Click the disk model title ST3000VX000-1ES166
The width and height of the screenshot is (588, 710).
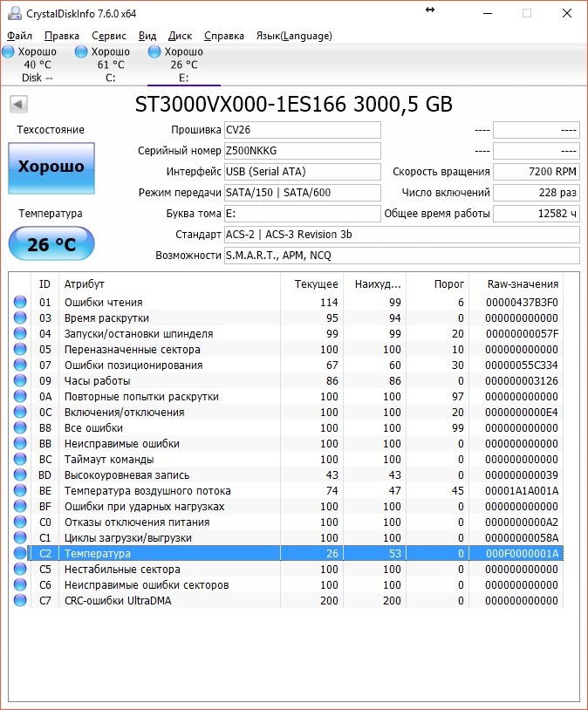[241, 104]
